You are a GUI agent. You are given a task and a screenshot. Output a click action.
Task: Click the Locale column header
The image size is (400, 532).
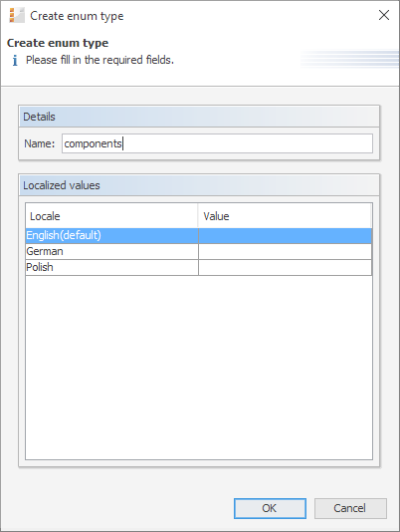click(111, 216)
